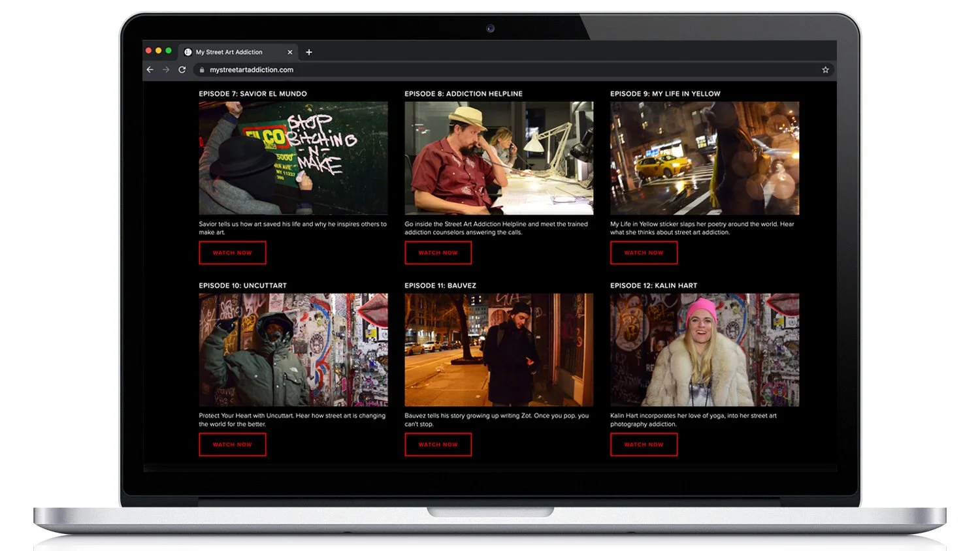Click the yellow minimize window button
This screenshot has height=551, width=980.
[159, 51]
